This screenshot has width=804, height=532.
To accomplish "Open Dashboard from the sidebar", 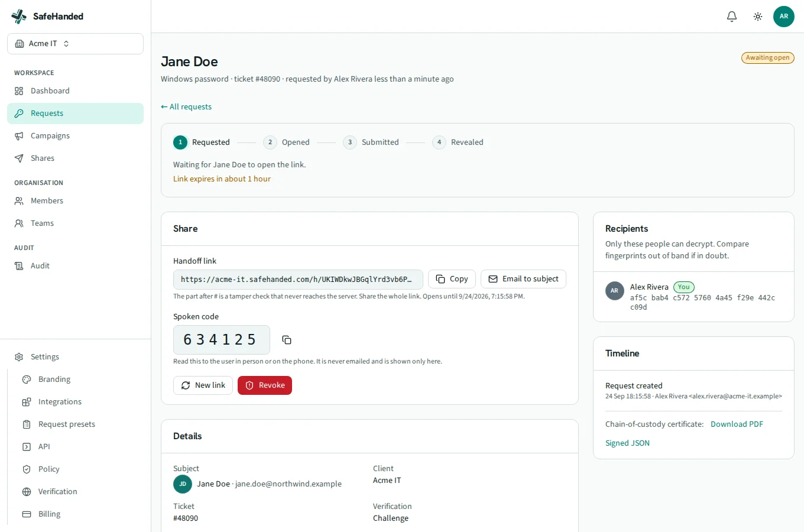I will [x=75, y=91].
